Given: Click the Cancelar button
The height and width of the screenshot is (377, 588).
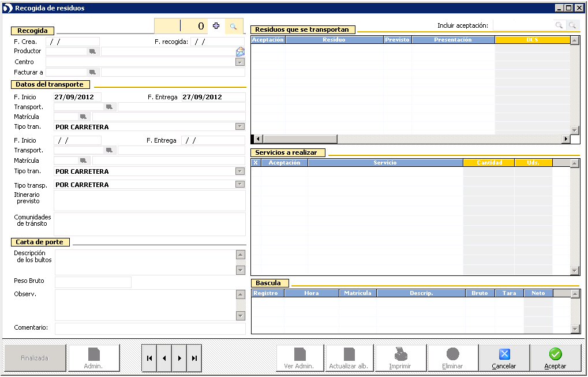Looking at the screenshot, I should (504, 358).
